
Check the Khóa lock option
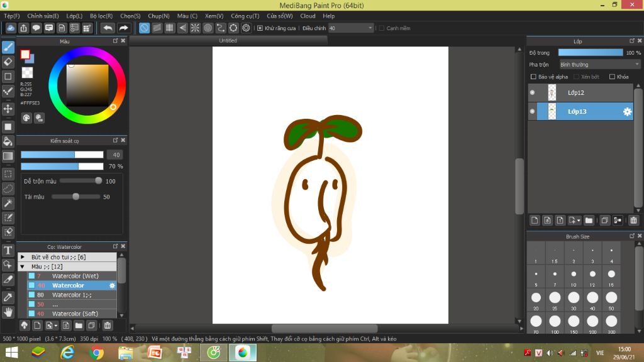tap(612, 77)
